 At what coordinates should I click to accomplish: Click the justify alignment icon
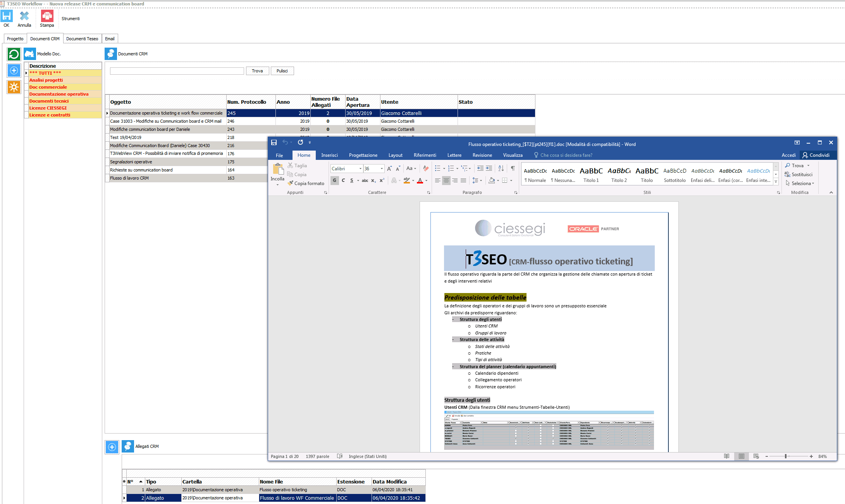point(463,180)
